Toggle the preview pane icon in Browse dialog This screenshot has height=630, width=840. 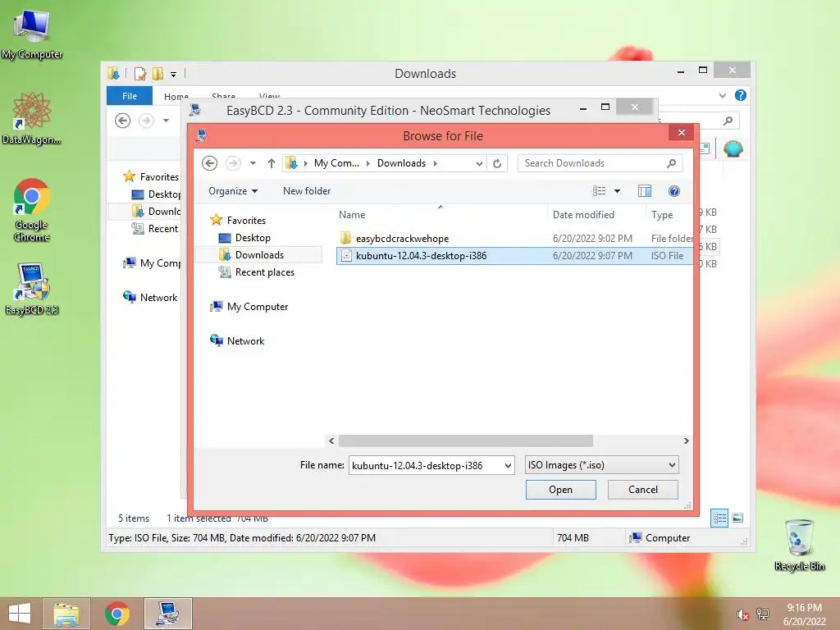[x=645, y=191]
